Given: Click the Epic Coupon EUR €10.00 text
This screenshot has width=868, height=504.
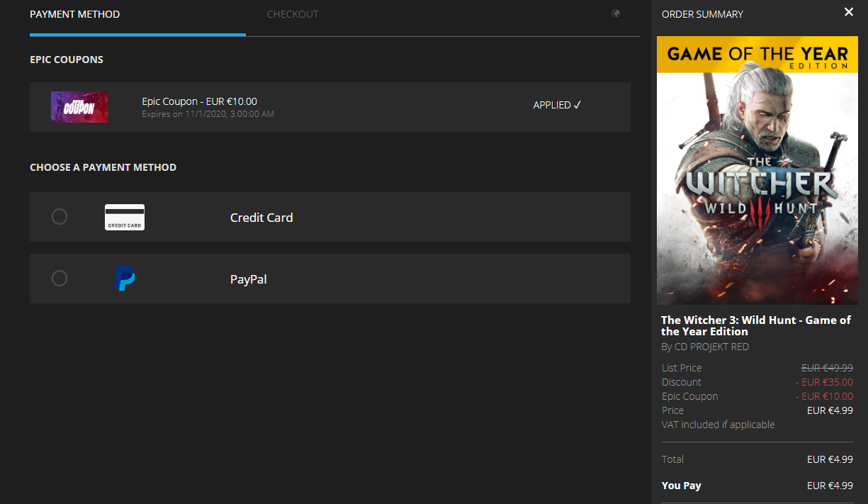Looking at the screenshot, I should [x=200, y=101].
